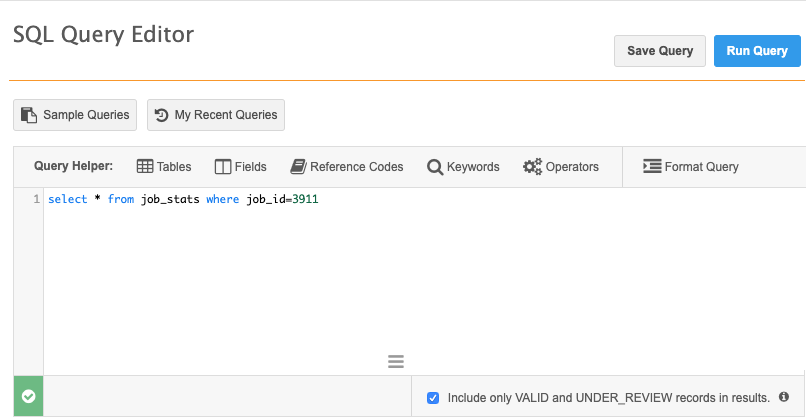
Task: Click the 'Include only VALID' checkbox label text
Action: point(608,397)
